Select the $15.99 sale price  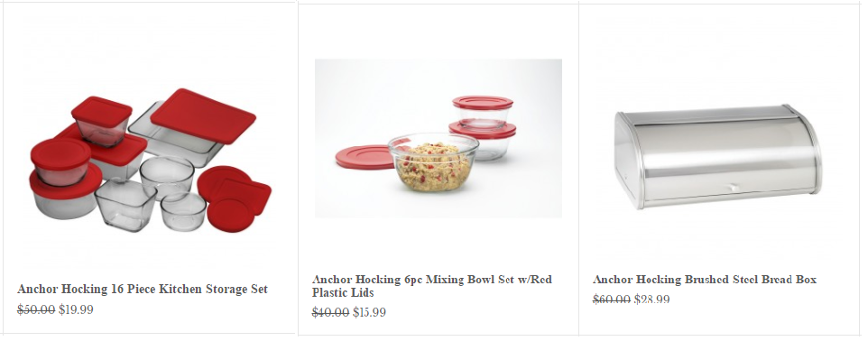(x=370, y=313)
